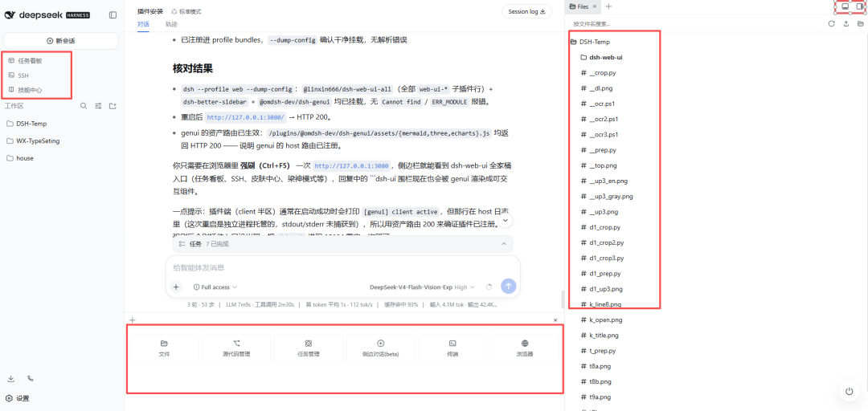Expand the dsh-web-ui folder
Screen dimensions: 868x411
click(600, 57)
